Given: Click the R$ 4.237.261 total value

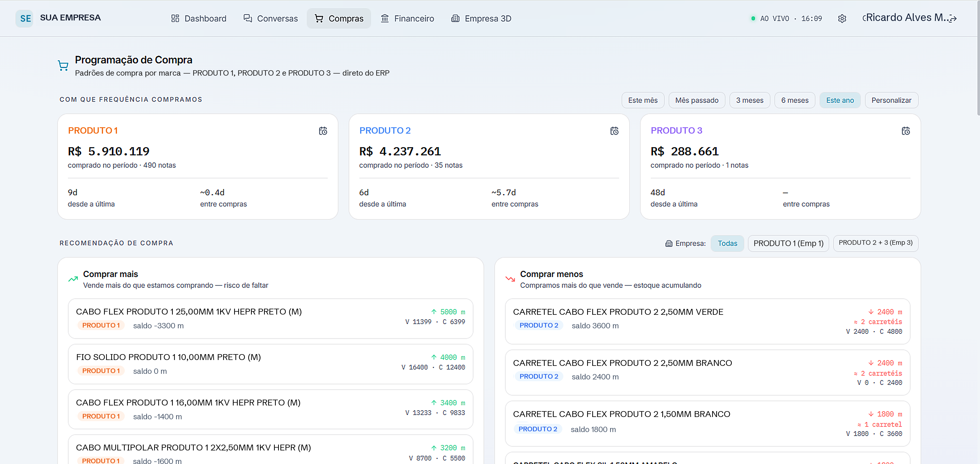Looking at the screenshot, I should pos(400,151).
